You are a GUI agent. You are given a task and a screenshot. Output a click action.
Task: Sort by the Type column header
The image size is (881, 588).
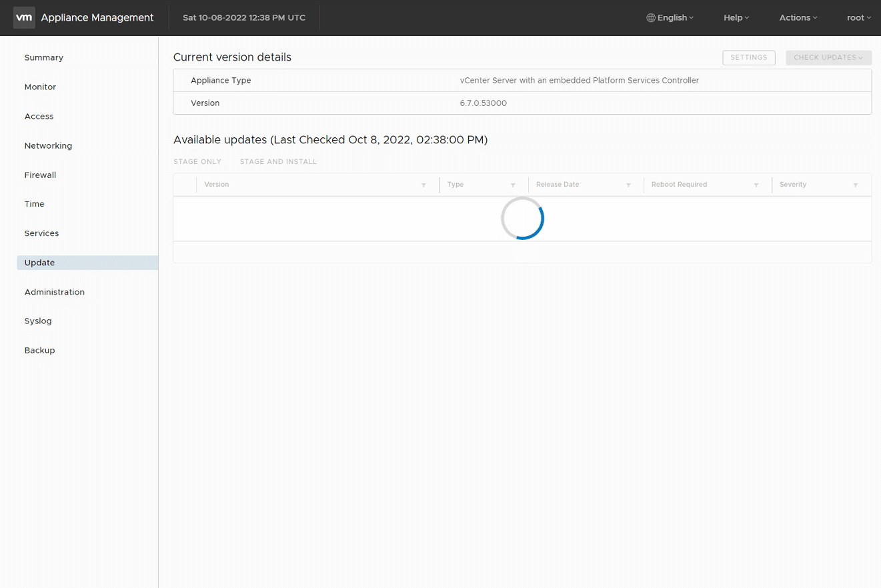[x=456, y=185]
